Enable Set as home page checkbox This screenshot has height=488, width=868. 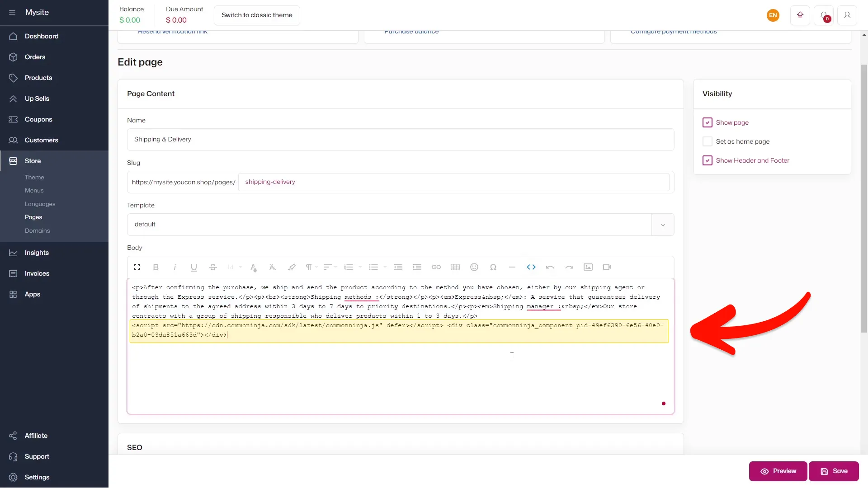coord(708,141)
